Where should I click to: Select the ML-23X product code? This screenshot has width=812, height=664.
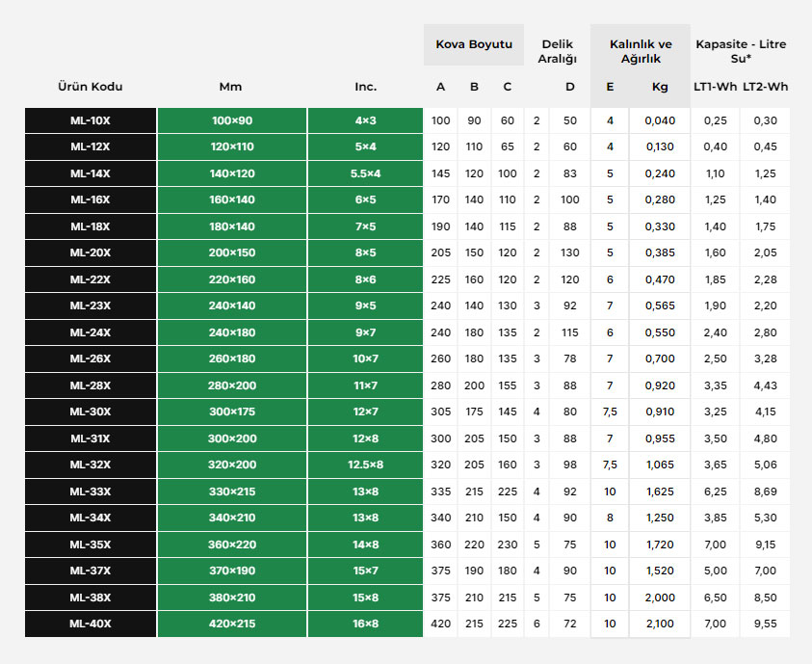coord(91,305)
